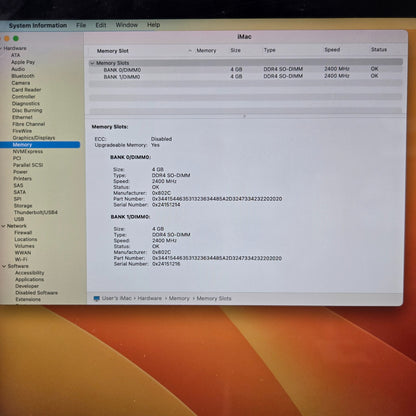416x416 pixels.
Task: Select the BANK 0/DIMM0 row
Action: [245, 69]
